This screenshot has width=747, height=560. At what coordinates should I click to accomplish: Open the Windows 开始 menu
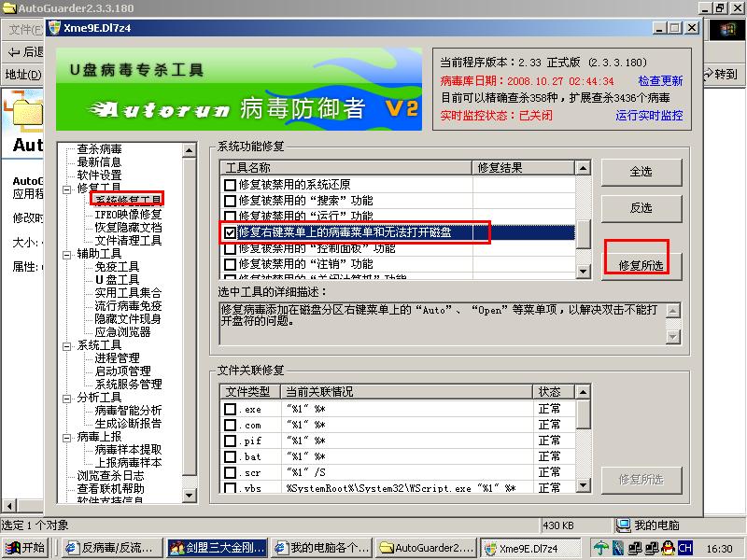pyautogui.click(x=25, y=548)
